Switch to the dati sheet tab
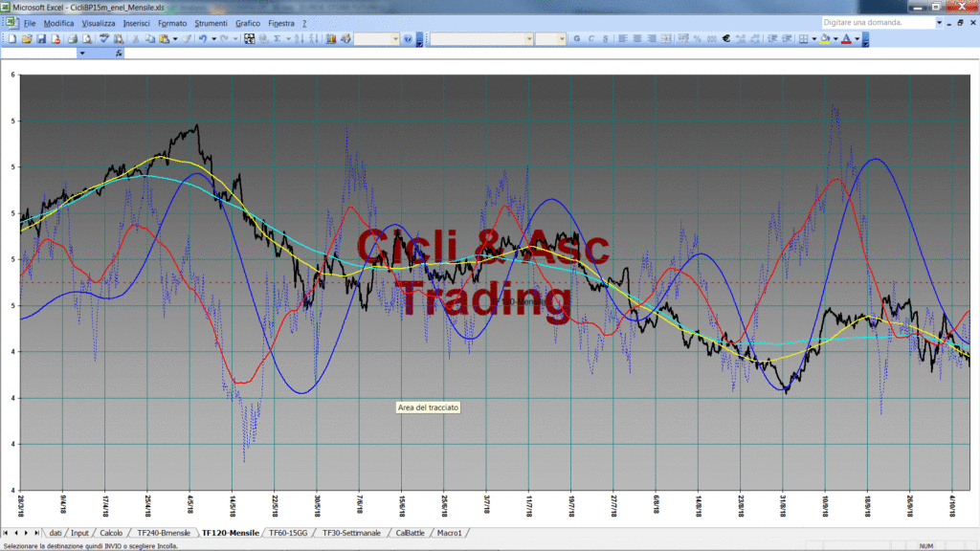Screen dimensions: 980x551 tap(55, 533)
